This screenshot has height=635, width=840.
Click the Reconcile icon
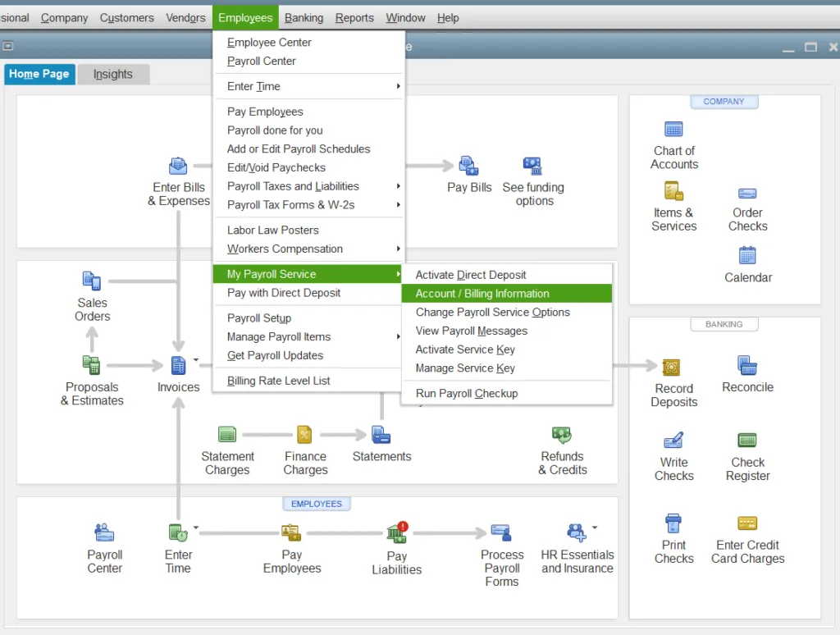[747, 366]
